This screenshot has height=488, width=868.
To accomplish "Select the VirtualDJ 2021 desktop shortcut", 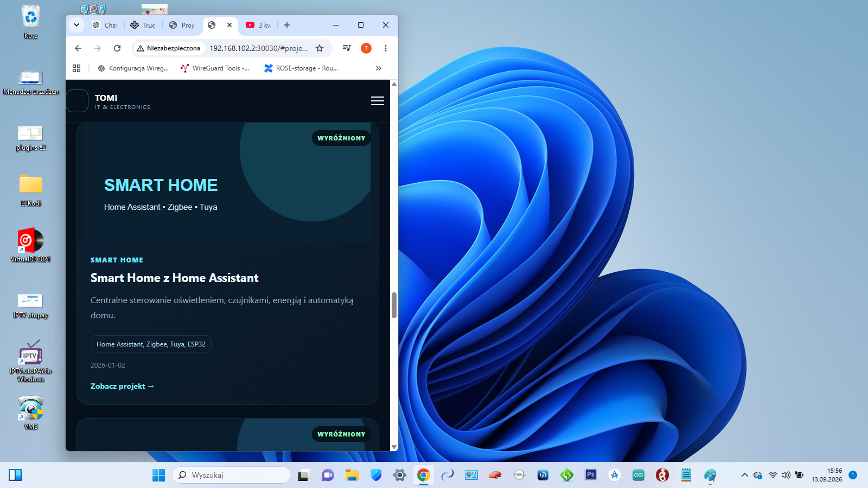I will 31,246.
